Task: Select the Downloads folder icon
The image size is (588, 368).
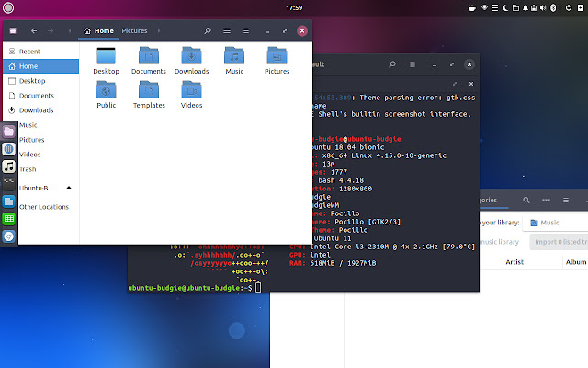Action: (191, 61)
